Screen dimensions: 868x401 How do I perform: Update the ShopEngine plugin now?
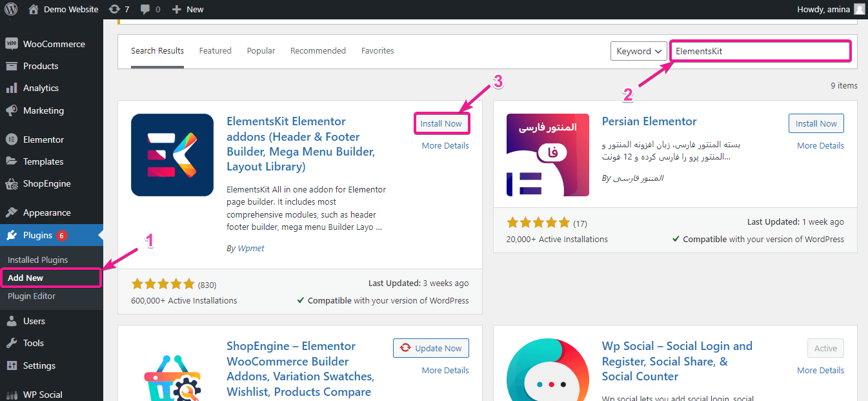point(431,348)
